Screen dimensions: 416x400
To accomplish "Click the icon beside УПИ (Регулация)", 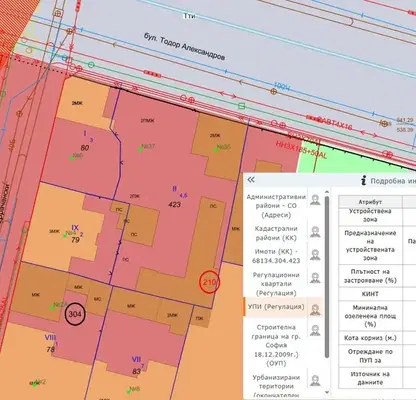I will 315,310.
